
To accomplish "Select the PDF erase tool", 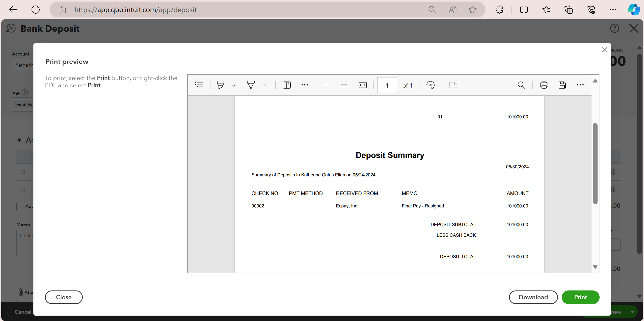I will [x=251, y=85].
